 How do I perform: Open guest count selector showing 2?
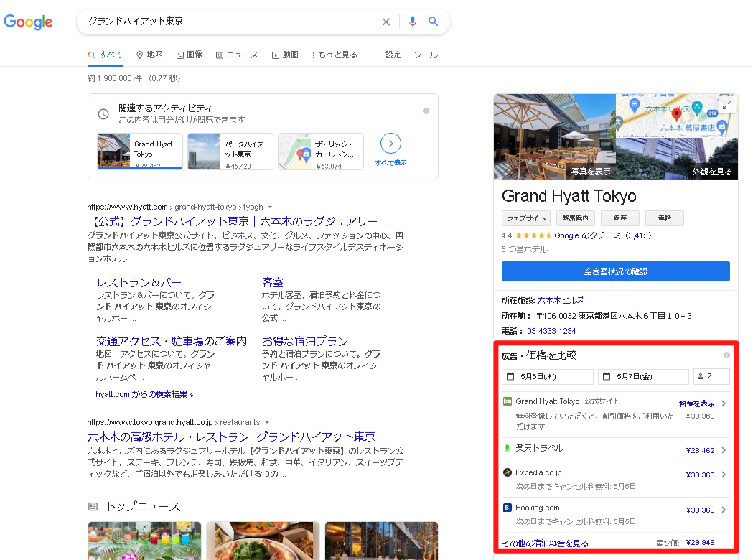click(711, 376)
